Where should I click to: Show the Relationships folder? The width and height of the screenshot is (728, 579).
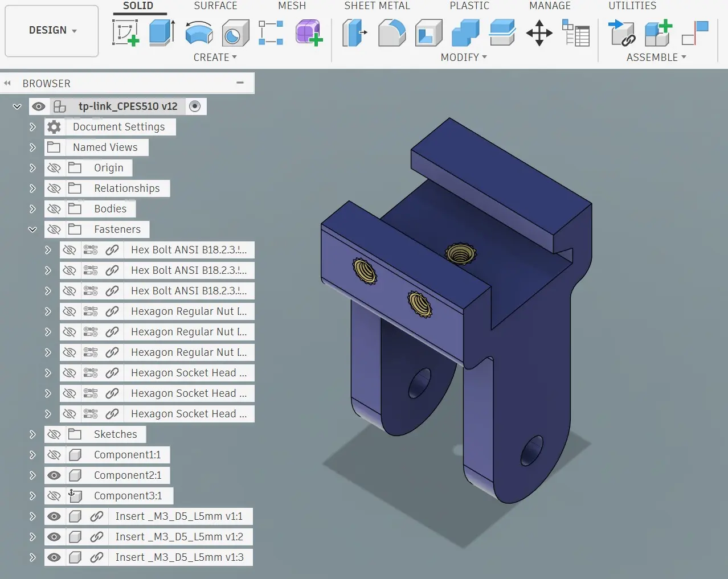pos(54,188)
